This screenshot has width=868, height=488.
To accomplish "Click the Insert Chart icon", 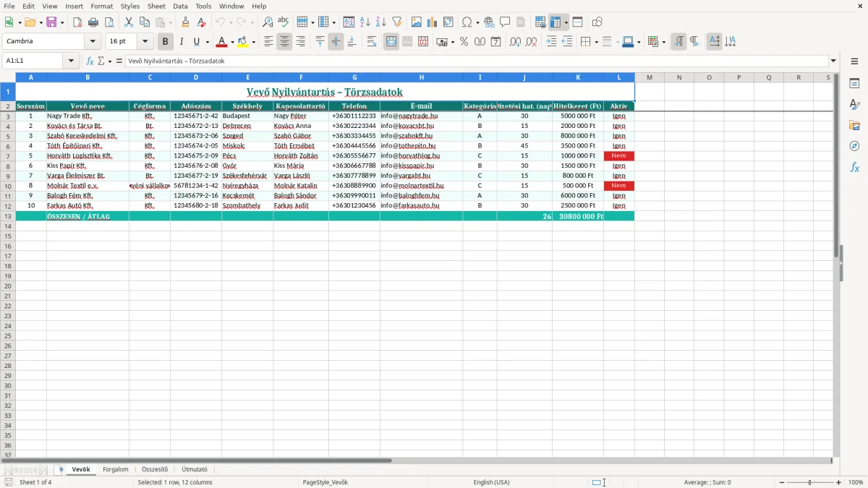I will click(432, 22).
